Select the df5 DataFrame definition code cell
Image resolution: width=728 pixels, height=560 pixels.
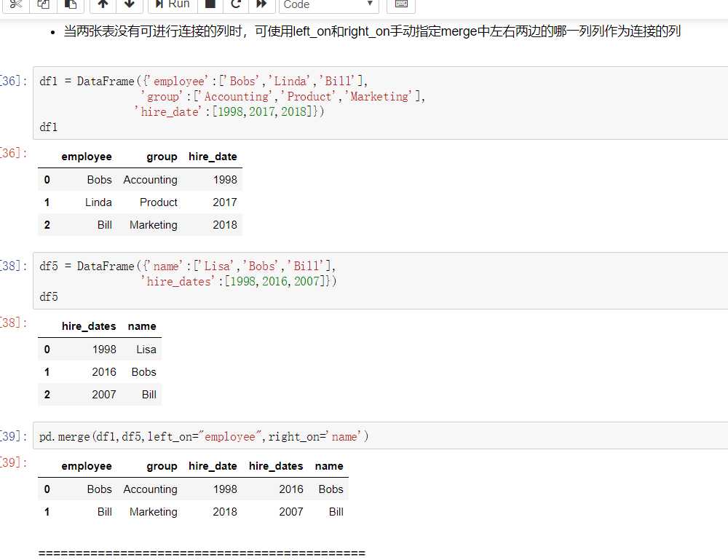coord(380,280)
